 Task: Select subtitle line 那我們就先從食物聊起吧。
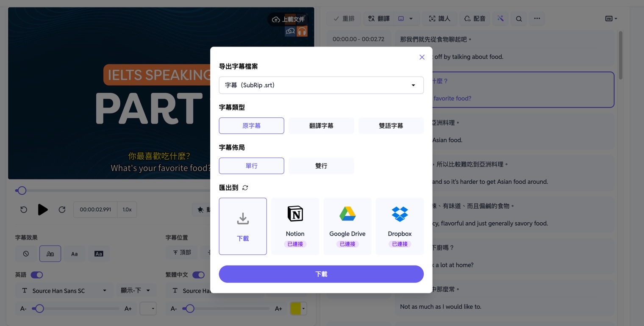(x=436, y=39)
